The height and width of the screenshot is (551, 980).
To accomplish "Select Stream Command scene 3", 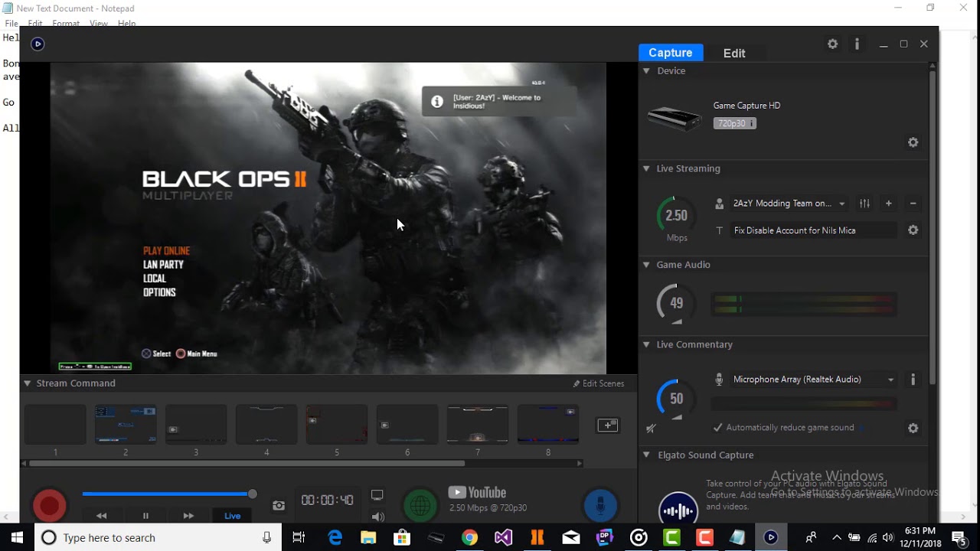I will (x=196, y=425).
